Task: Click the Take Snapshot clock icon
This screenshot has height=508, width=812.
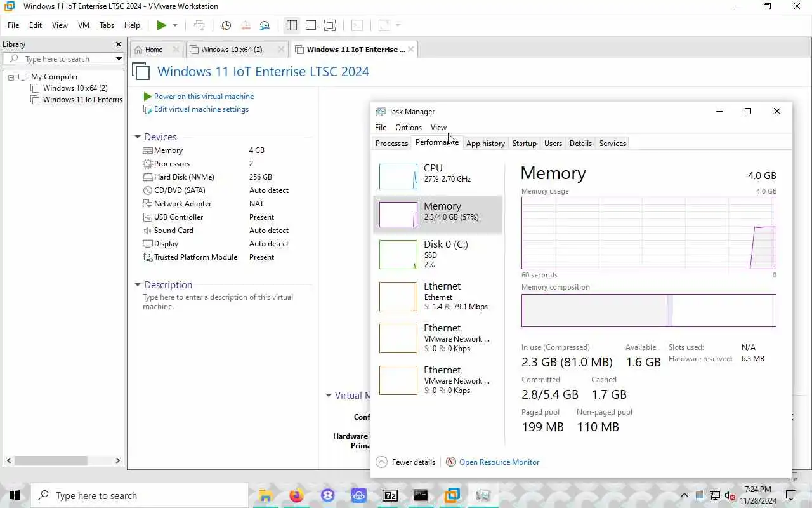Action: (x=226, y=25)
